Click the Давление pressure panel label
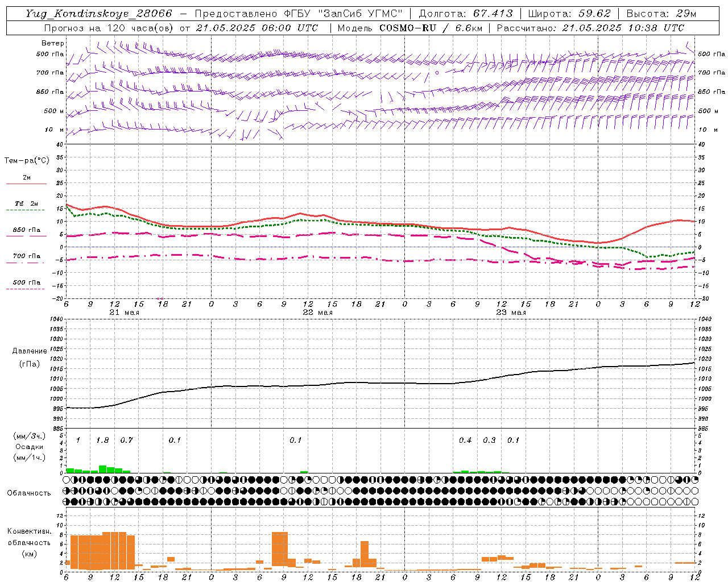 pos(30,351)
